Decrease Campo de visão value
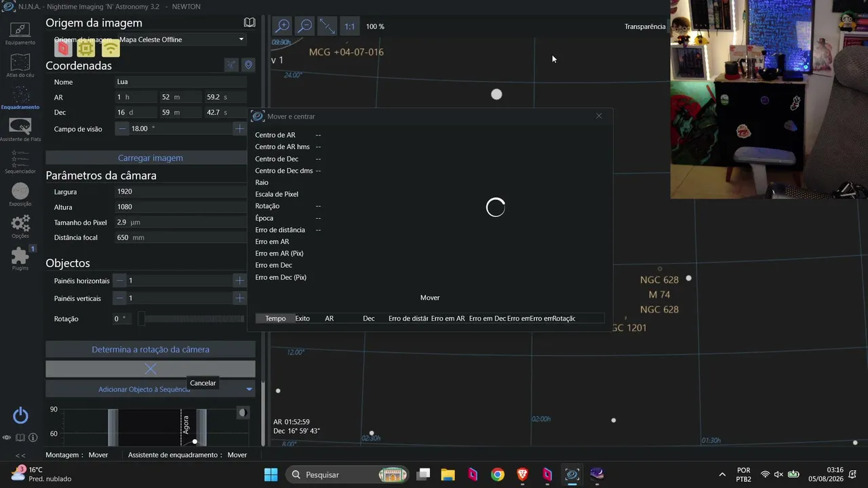This screenshot has height=488, width=868. tap(122, 128)
